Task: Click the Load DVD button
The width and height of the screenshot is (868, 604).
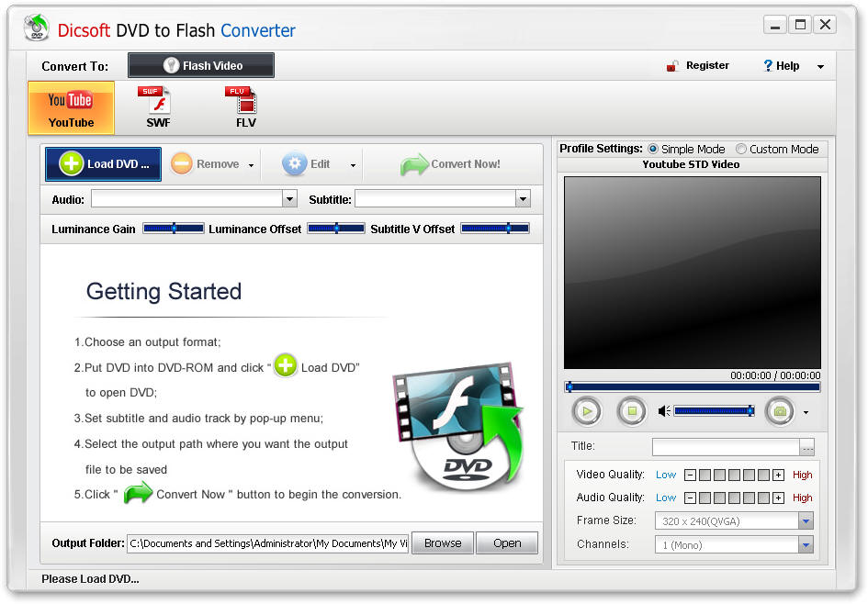Action: tap(103, 164)
